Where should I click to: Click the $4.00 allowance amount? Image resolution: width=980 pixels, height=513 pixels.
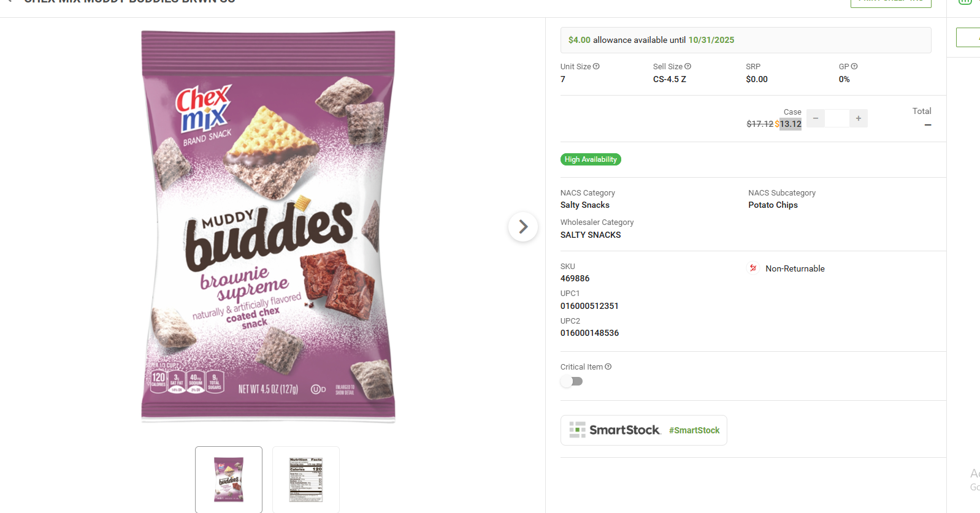tap(579, 40)
